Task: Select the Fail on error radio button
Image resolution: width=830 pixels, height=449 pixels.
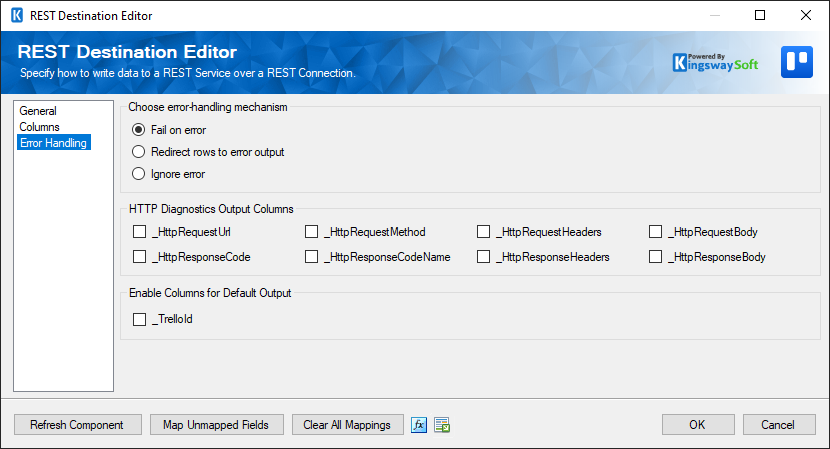Action: (x=138, y=130)
